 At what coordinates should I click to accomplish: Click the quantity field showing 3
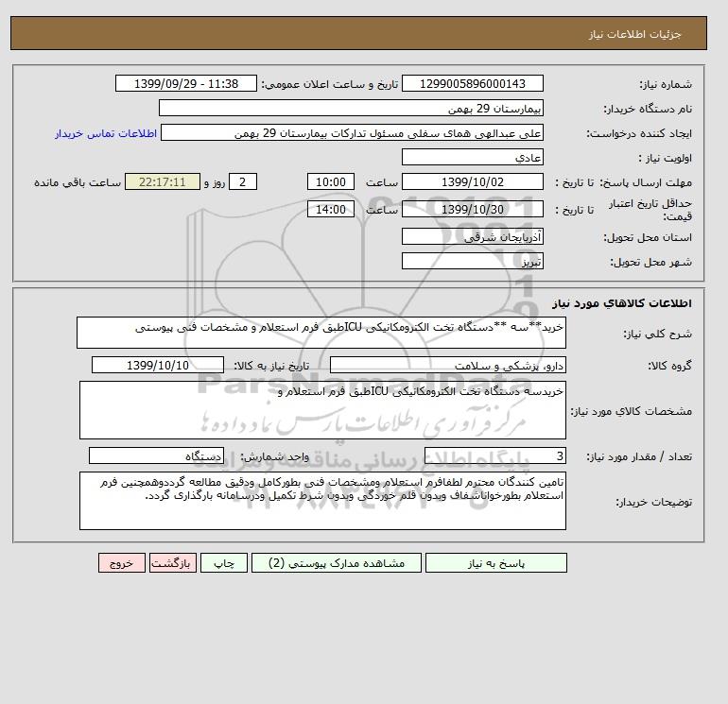click(494, 456)
